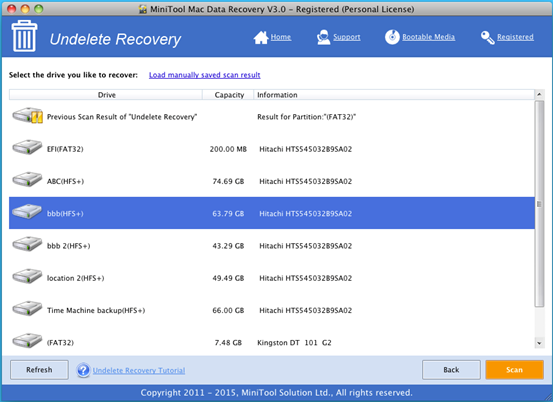The width and height of the screenshot is (553, 402).
Task: Open the Home link
Action: [x=281, y=37]
